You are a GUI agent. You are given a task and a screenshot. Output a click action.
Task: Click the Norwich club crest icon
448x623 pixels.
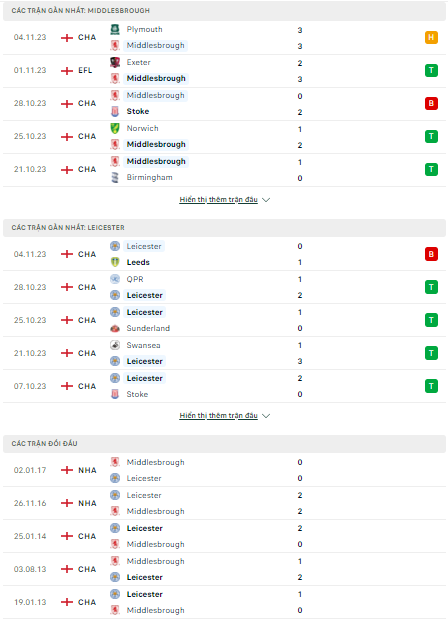tap(115, 128)
